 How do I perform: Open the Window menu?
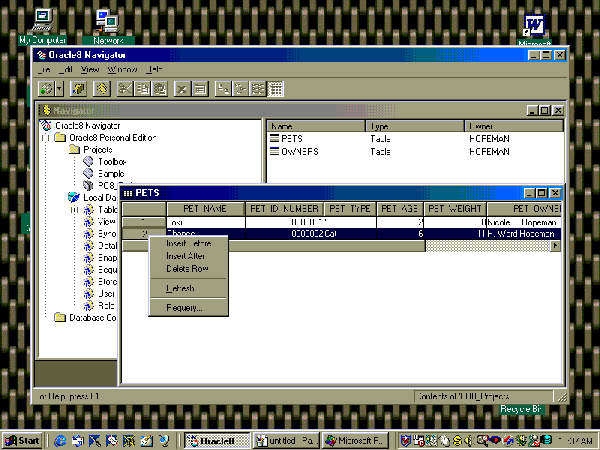pos(122,69)
